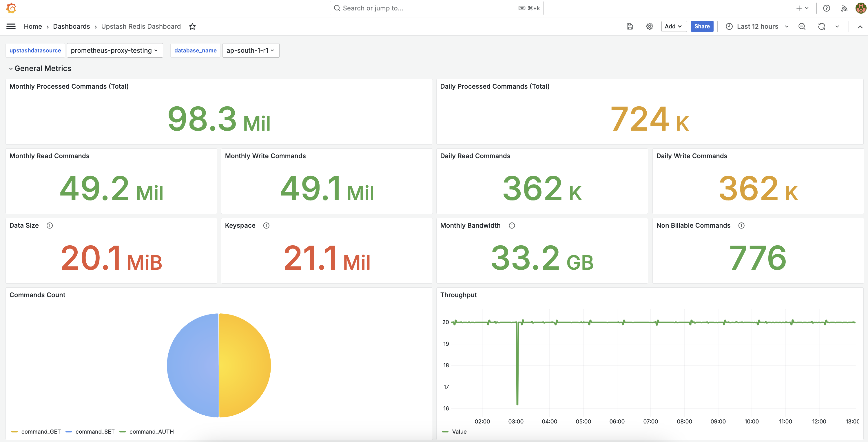
Task: Click the save dashboard icon
Action: coord(630,26)
